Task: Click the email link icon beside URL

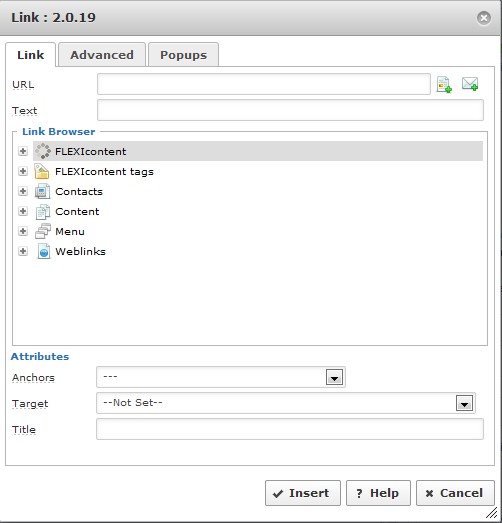Action: point(470,84)
